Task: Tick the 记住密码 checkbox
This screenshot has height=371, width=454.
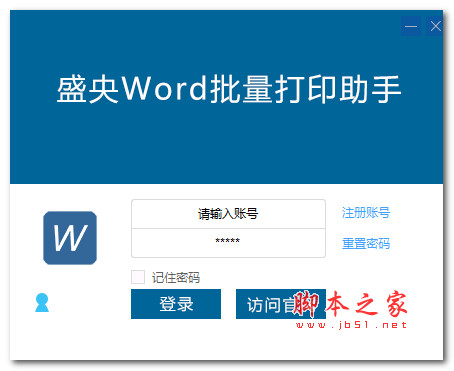Action: pos(138,277)
